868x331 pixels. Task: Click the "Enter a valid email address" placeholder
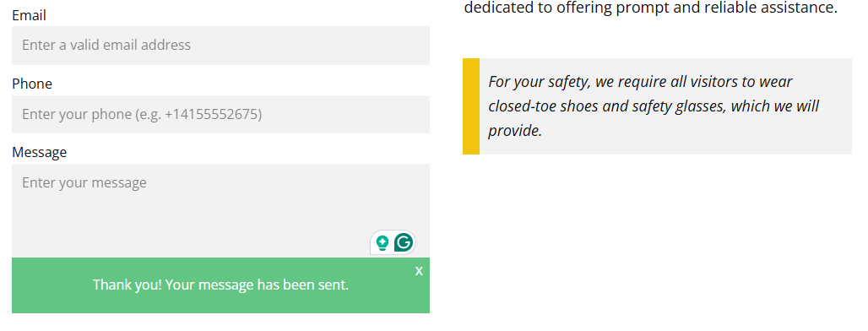[106, 45]
